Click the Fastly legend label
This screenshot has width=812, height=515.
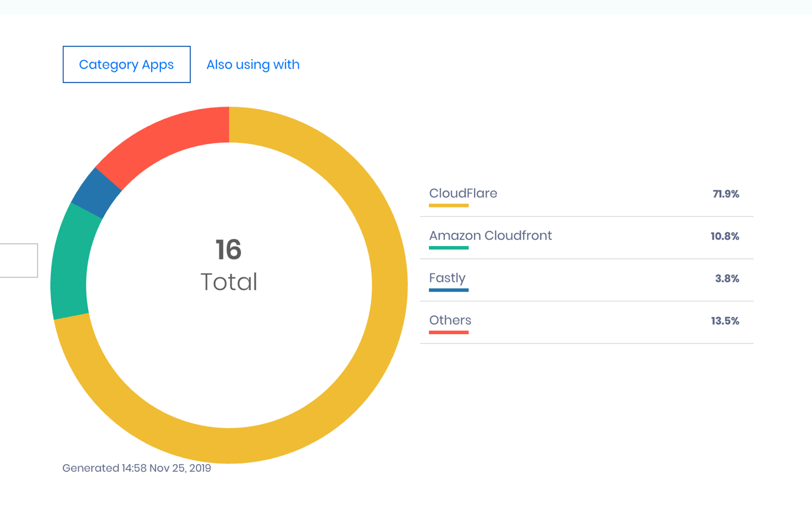pyautogui.click(x=447, y=278)
